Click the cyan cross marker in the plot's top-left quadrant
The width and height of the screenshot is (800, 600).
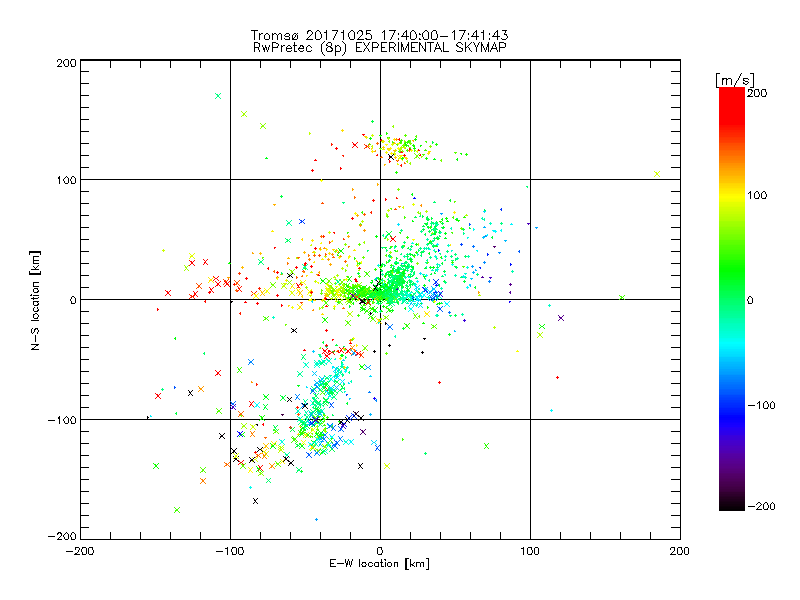click(218, 96)
